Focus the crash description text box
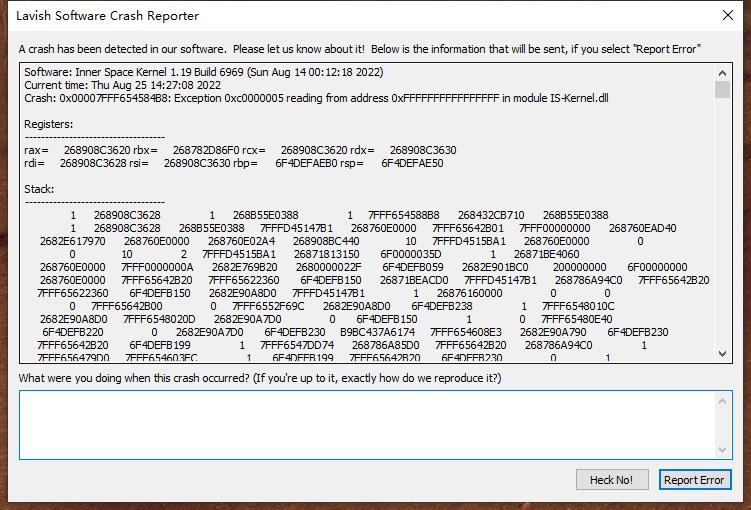Image resolution: width=751 pixels, height=510 pixels. coord(367,425)
